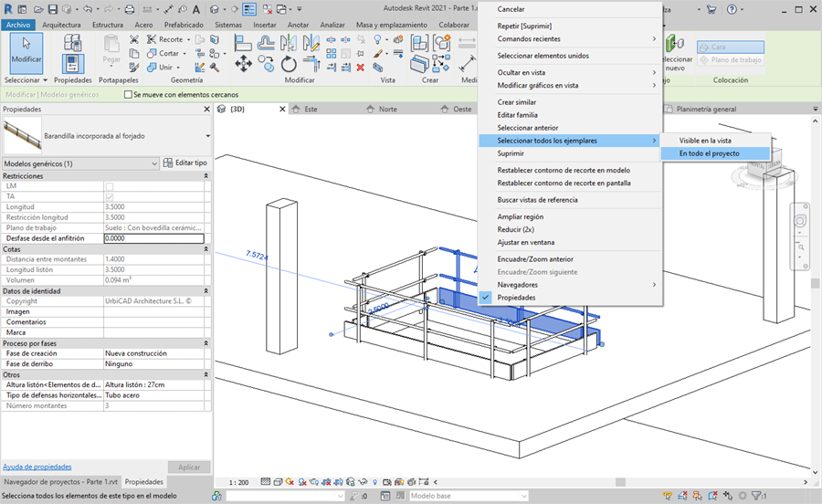
Task: Click the 'Editar tipo' button
Action: click(185, 163)
